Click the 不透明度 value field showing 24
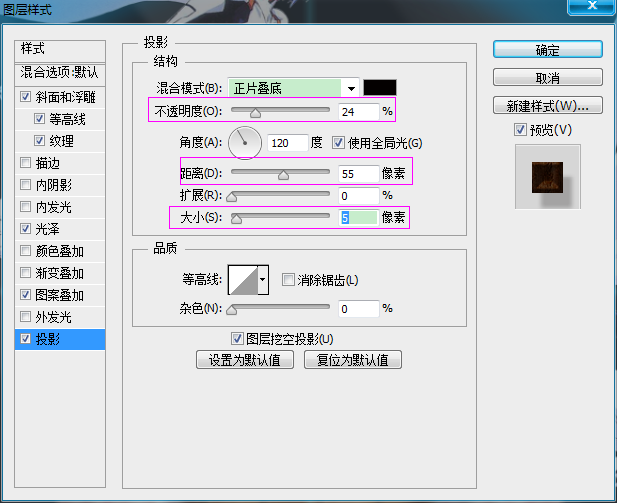The height and width of the screenshot is (503, 617). point(358,112)
